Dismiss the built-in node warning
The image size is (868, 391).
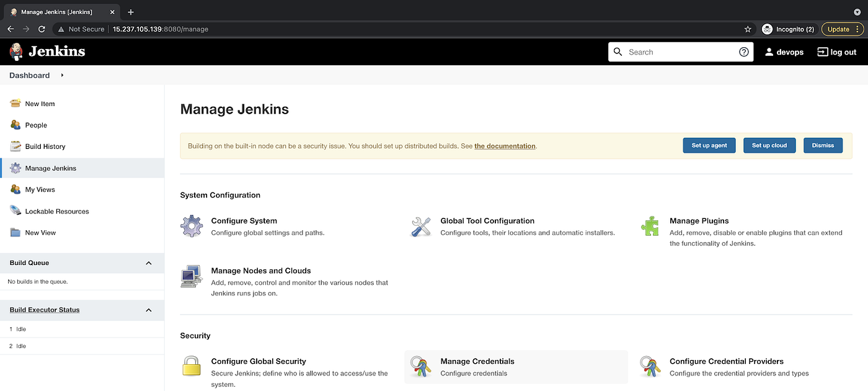click(823, 145)
